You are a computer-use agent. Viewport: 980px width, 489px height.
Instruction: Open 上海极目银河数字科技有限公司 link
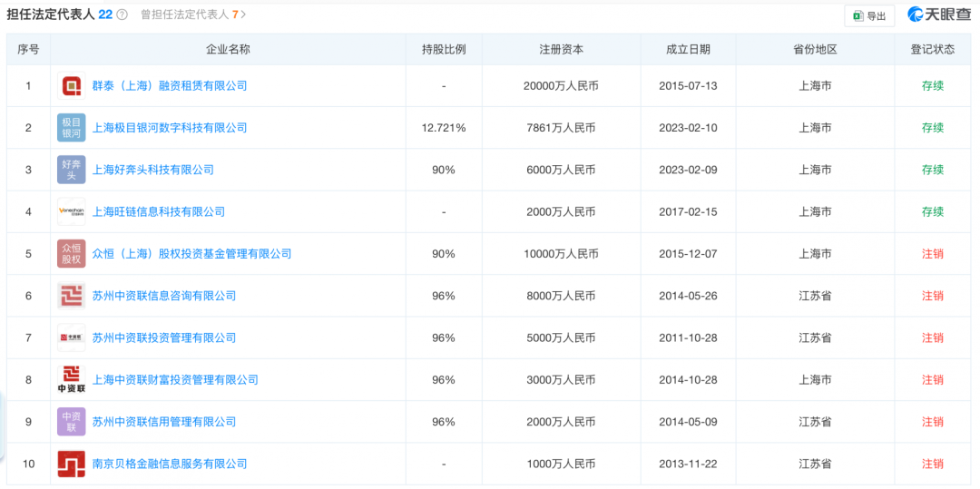pos(170,128)
